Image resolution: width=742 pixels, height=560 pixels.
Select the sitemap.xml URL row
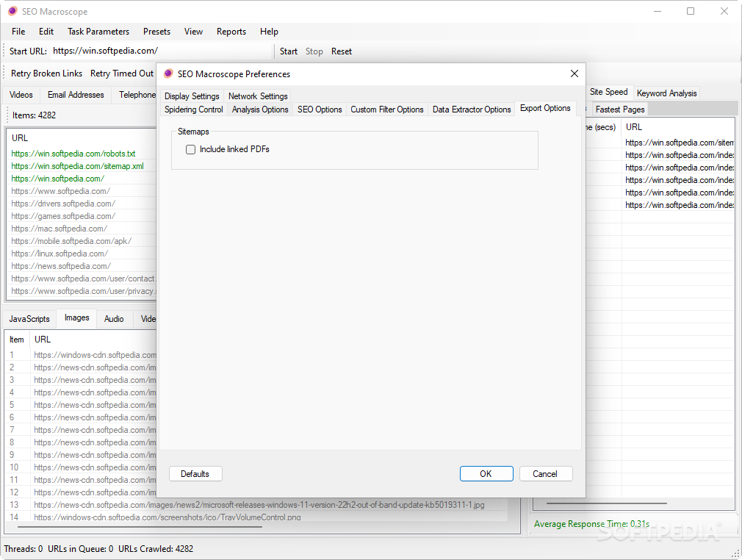[81, 166]
